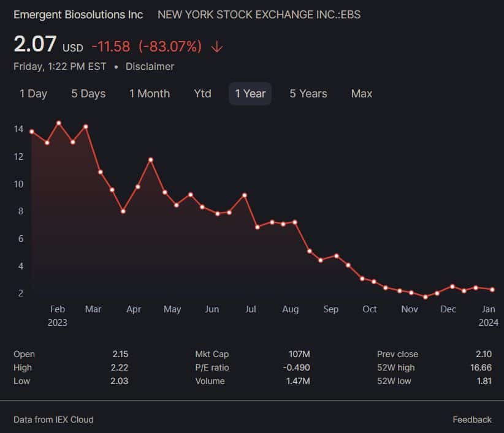The image size is (504, 433).
Task: Click the 8 y-axis label
Action: [x=21, y=211]
